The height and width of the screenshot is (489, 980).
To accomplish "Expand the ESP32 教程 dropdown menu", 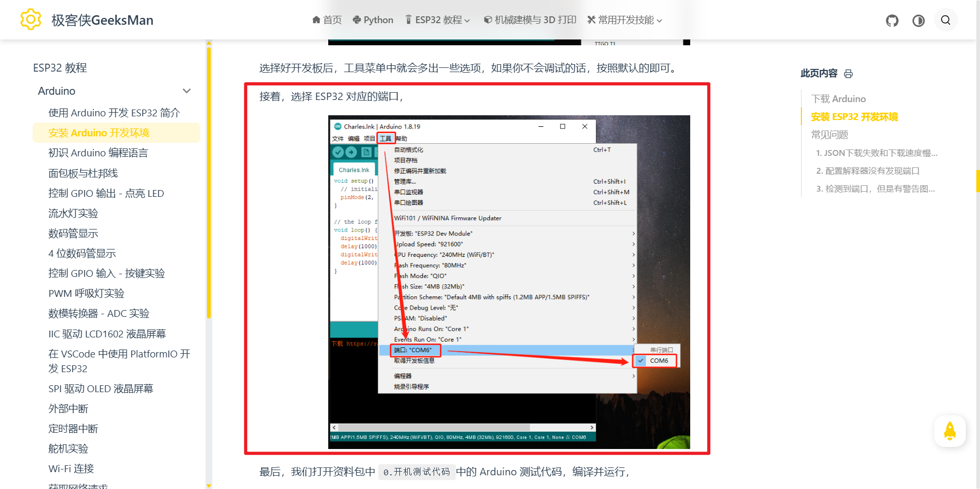I will (x=437, y=20).
